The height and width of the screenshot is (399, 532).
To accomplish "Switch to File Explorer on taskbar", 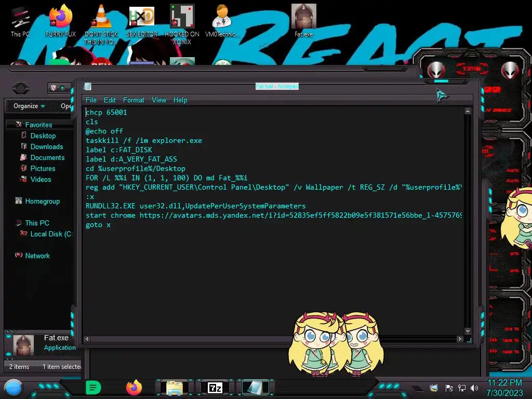I will 175,388.
